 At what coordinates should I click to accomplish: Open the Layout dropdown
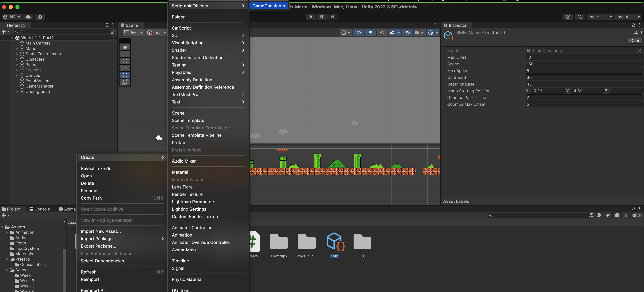point(628,17)
